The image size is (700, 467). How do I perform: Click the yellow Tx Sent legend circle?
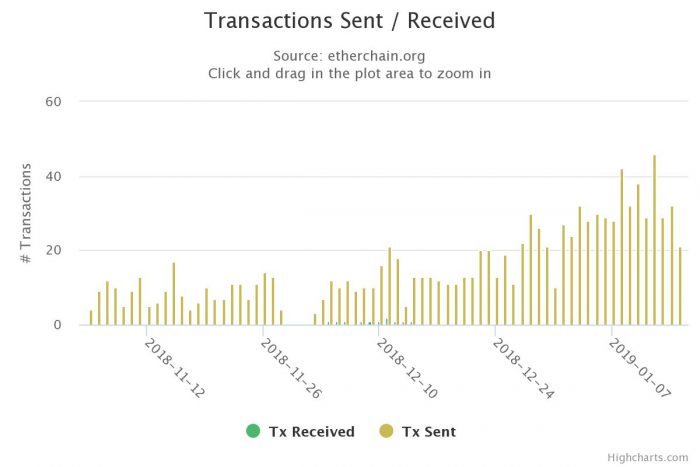click(386, 431)
